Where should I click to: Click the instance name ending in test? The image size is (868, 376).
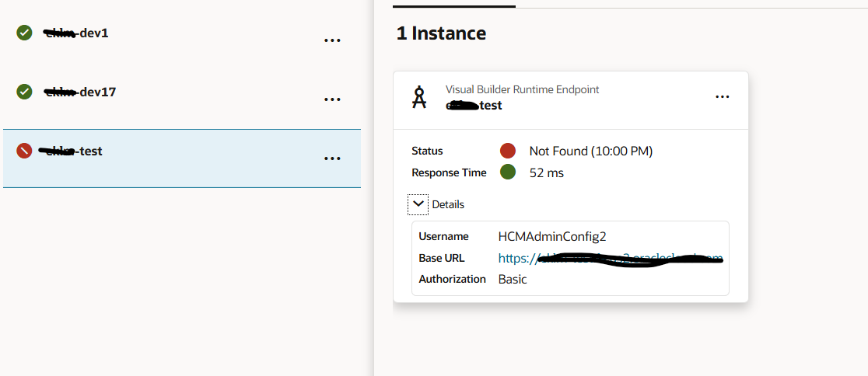[474, 105]
